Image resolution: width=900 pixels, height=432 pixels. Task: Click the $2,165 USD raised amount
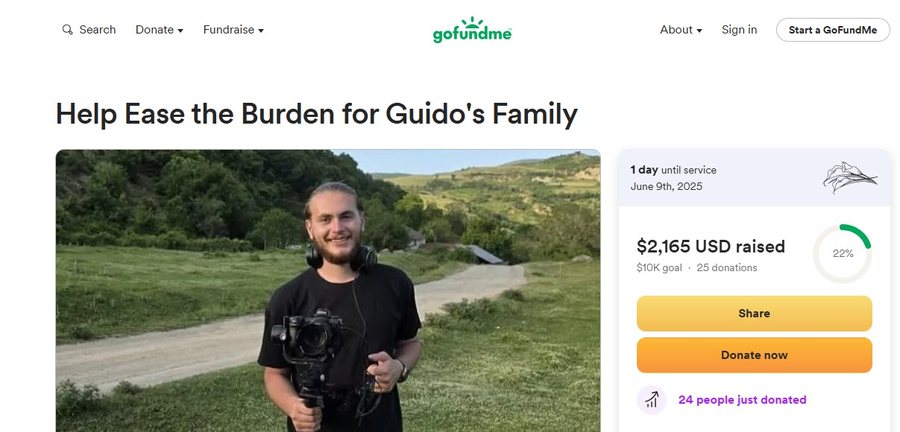pyautogui.click(x=711, y=247)
